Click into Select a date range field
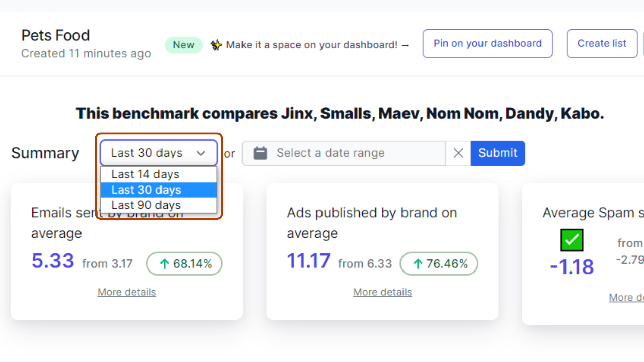 [352, 153]
